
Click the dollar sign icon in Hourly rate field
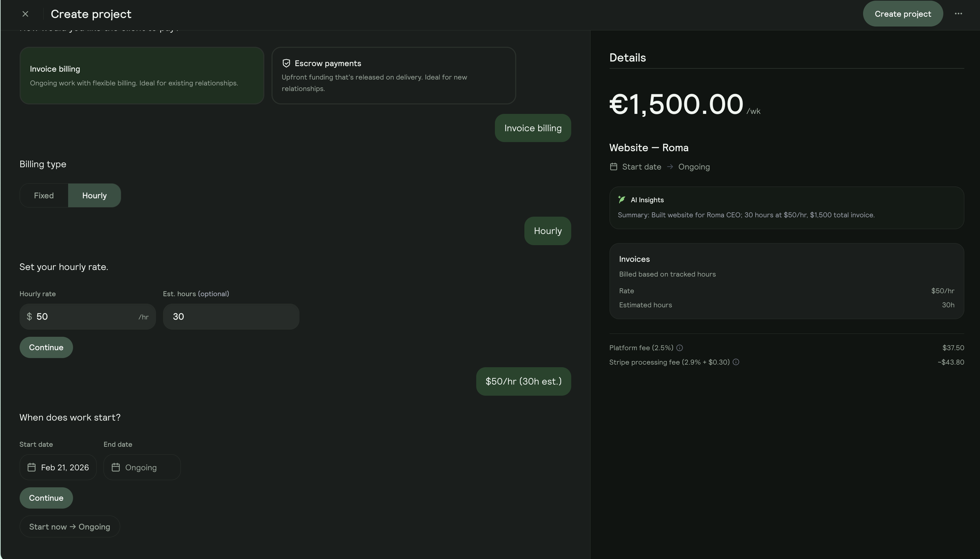pyautogui.click(x=29, y=316)
